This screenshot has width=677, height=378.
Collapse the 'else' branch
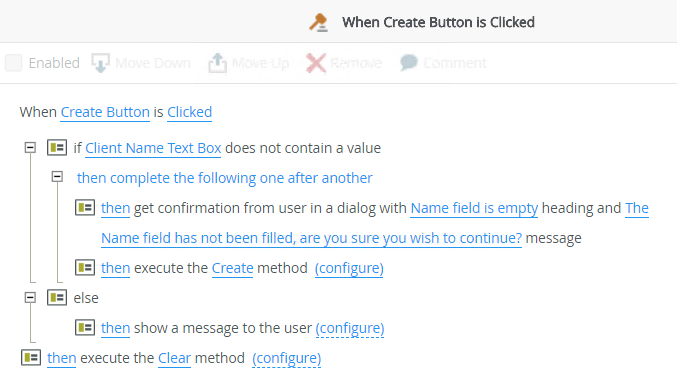[30, 298]
